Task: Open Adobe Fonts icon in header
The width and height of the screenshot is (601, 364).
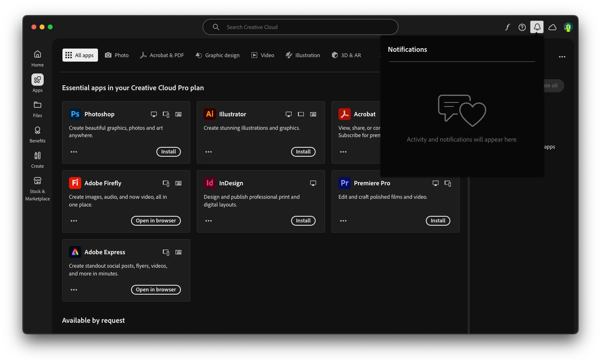Action: coord(507,27)
